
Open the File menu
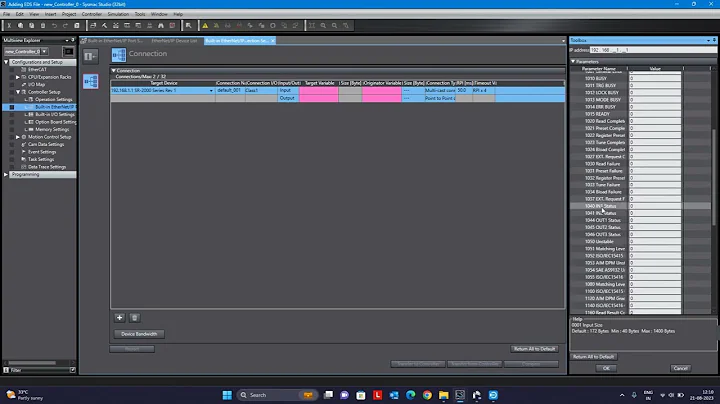point(6,14)
